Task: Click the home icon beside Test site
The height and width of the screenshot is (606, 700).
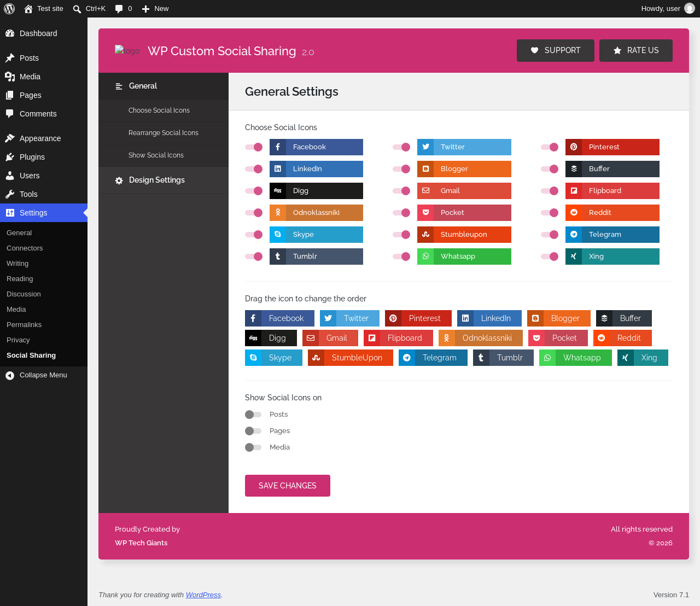Action: click(28, 9)
